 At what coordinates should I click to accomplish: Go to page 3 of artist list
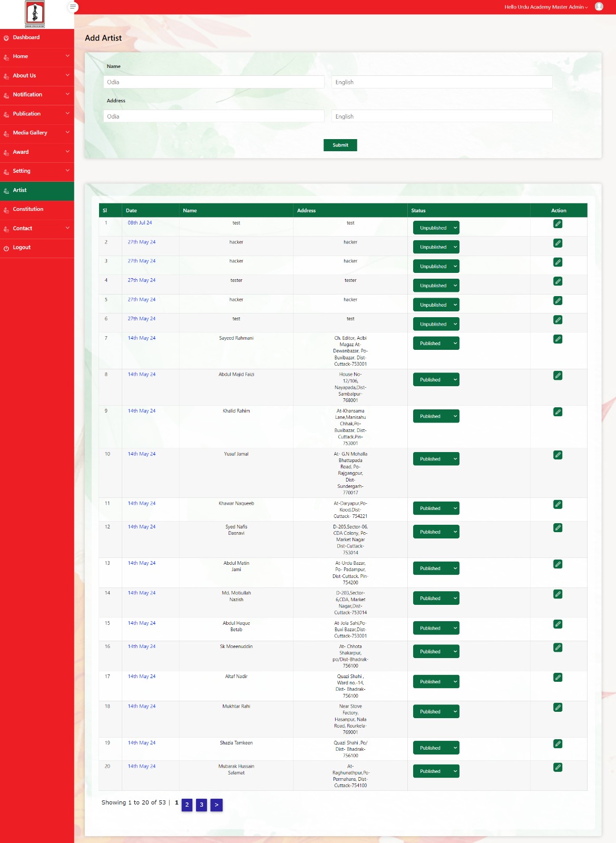tap(201, 805)
